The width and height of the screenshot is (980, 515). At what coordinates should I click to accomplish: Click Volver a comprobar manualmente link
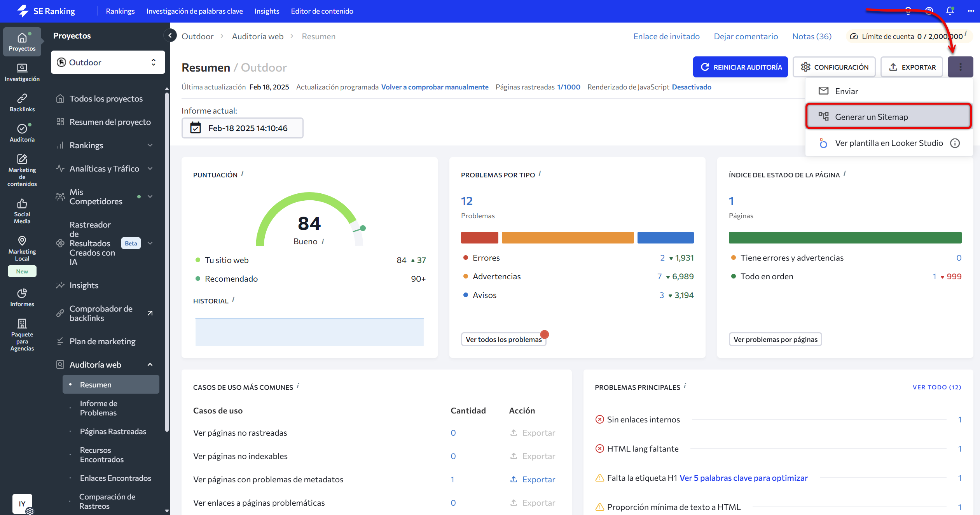point(435,87)
